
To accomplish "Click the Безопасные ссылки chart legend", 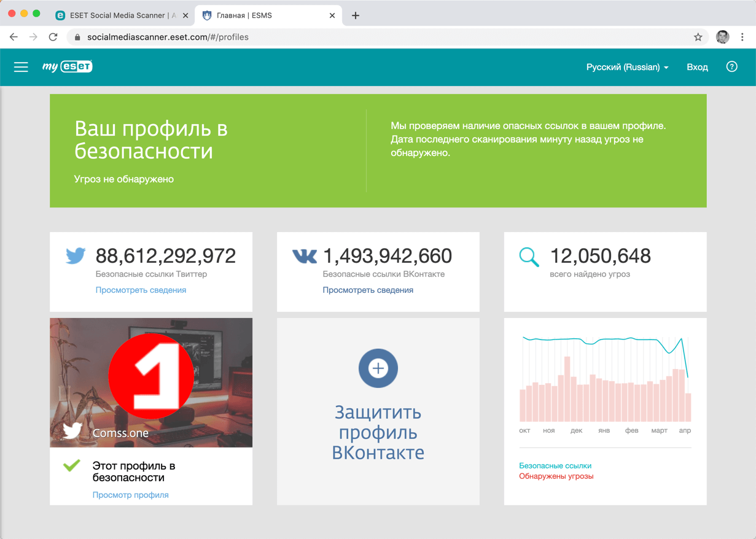I will coord(555,466).
